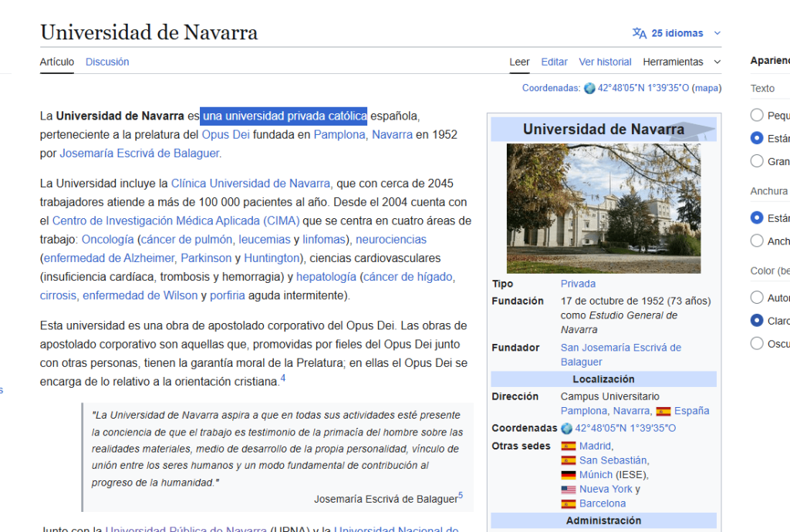Open footnote reference 4
The height and width of the screenshot is (532, 790).
click(283, 378)
